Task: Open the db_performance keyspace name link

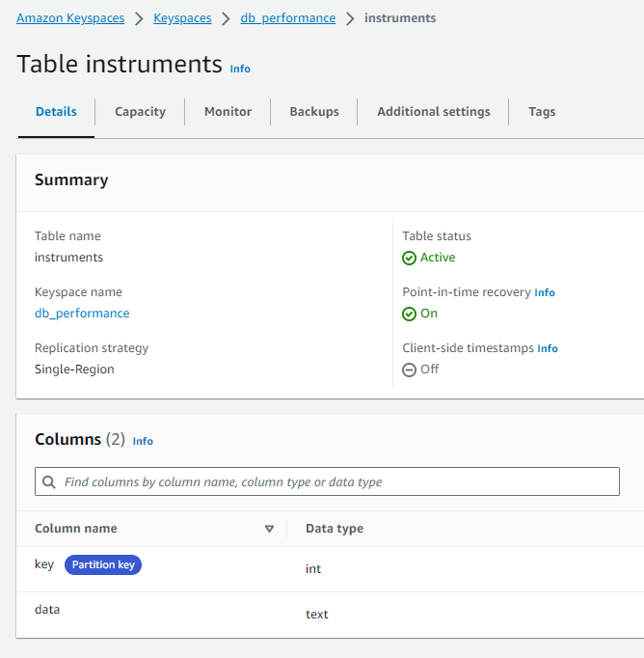Action: [82, 314]
